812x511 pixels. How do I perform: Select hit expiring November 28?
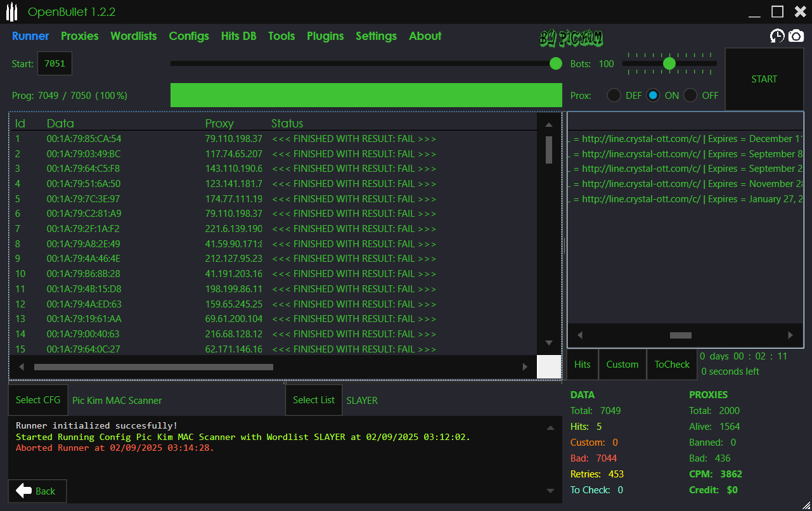click(x=685, y=184)
